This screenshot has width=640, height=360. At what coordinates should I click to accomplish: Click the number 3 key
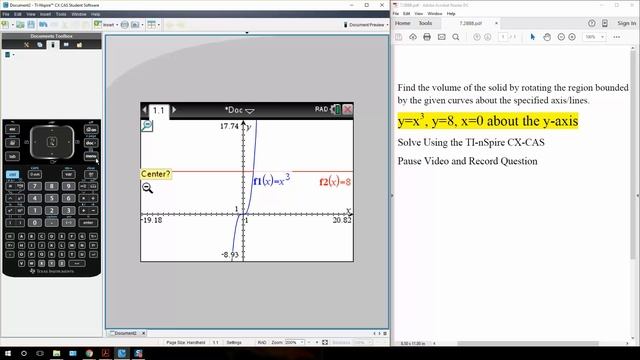click(69, 211)
